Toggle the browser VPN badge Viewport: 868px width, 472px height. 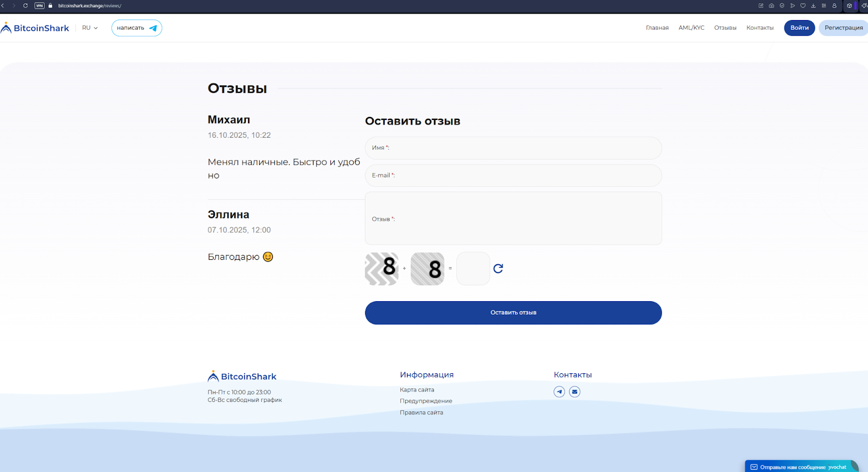pyautogui.click(x=40, y=5)
